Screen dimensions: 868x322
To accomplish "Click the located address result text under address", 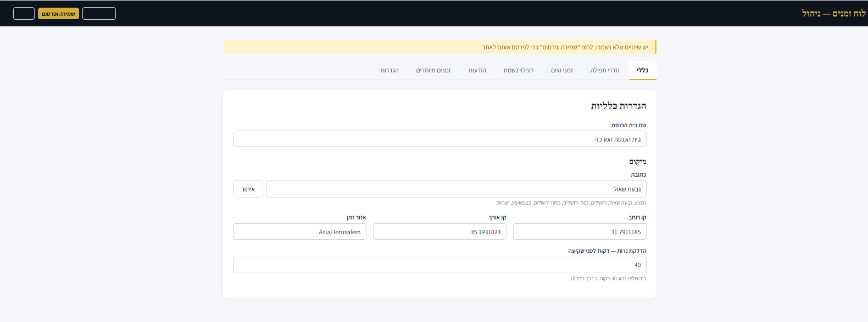I will coord(571,203).
